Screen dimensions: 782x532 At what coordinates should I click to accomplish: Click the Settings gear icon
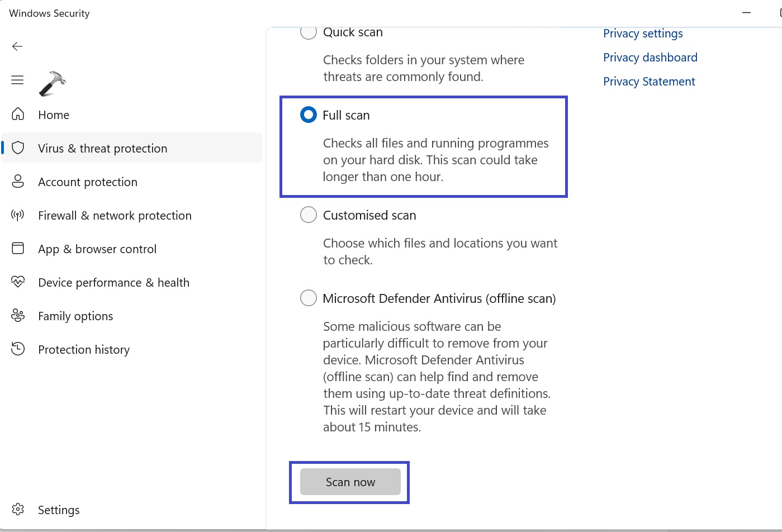18,510
